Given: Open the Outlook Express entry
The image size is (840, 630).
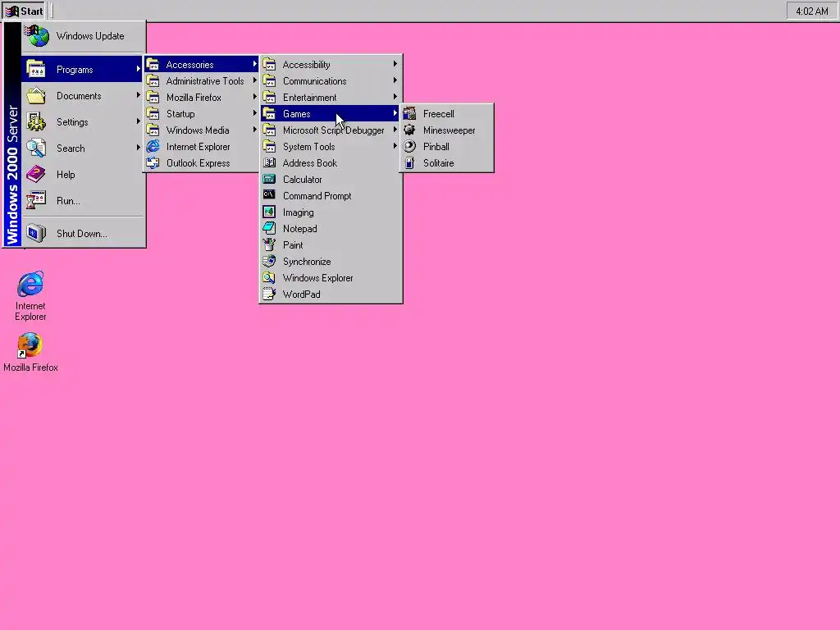Looking at the screenshot, I should [202, 163].
